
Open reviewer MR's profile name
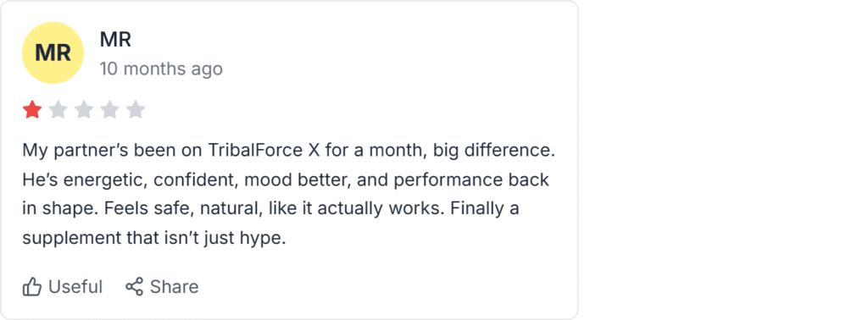pyautogui.click(x=115, y=40)
